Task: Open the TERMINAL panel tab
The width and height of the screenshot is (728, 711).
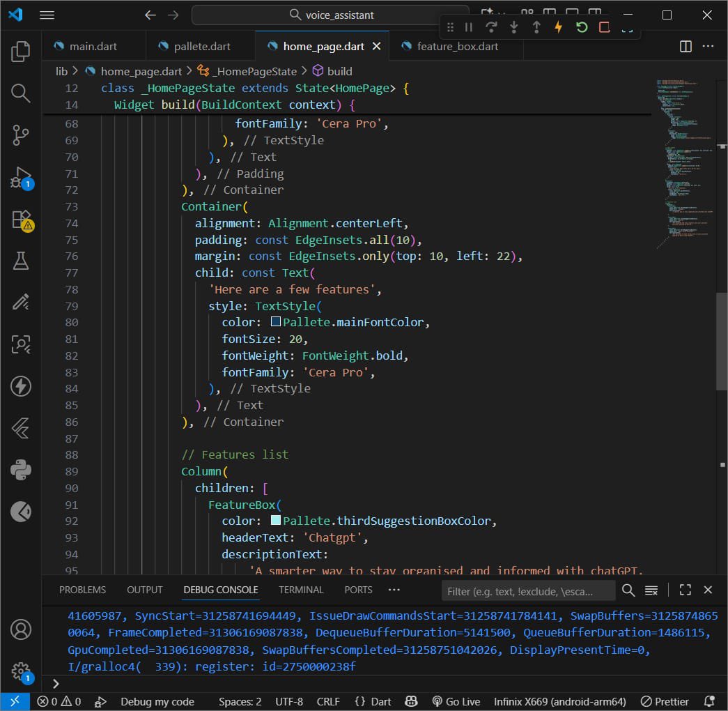Action: (301, 590)
